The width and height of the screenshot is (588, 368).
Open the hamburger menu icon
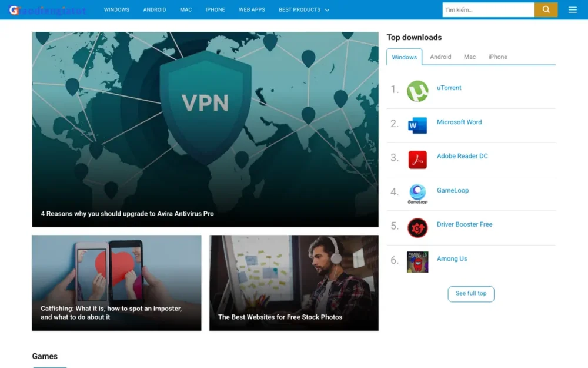[x=572, y=10]
